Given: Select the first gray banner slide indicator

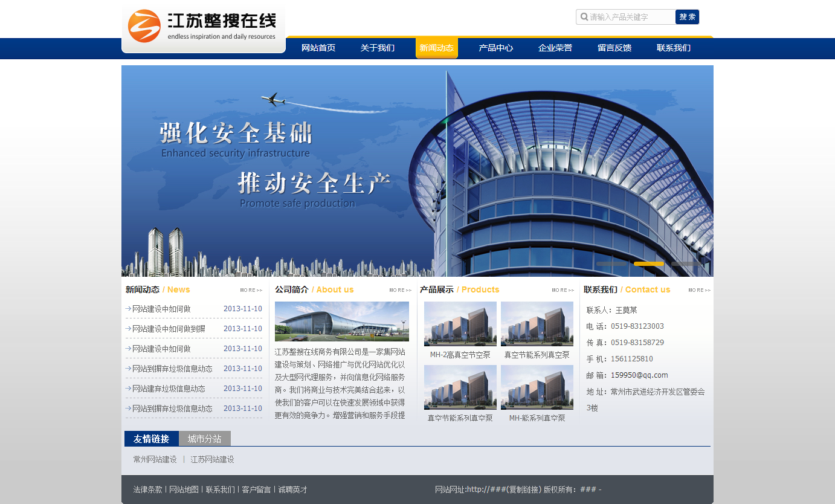Looking at the screenshot, I should coord(611,264).
